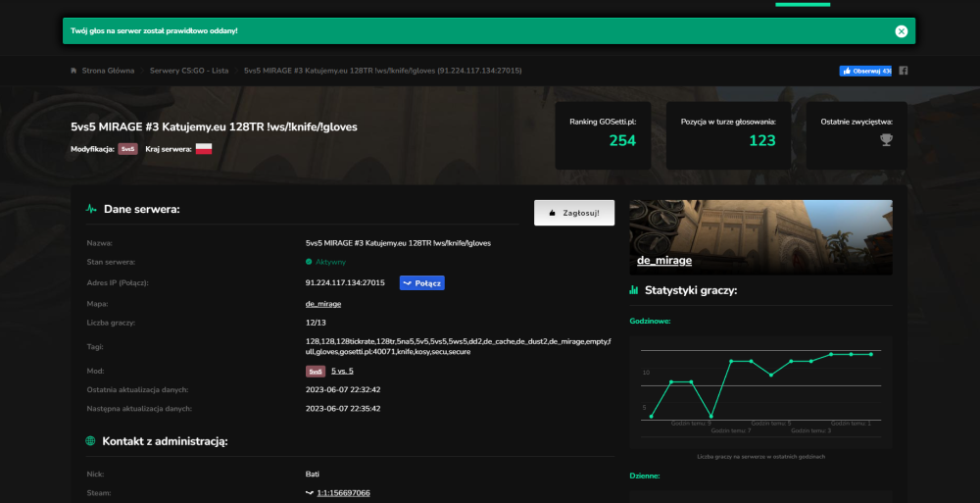Click next update time 2023-06-07 22:35:42
The width and height of the screenshot is (980, 503).
(x=342, y=409)
